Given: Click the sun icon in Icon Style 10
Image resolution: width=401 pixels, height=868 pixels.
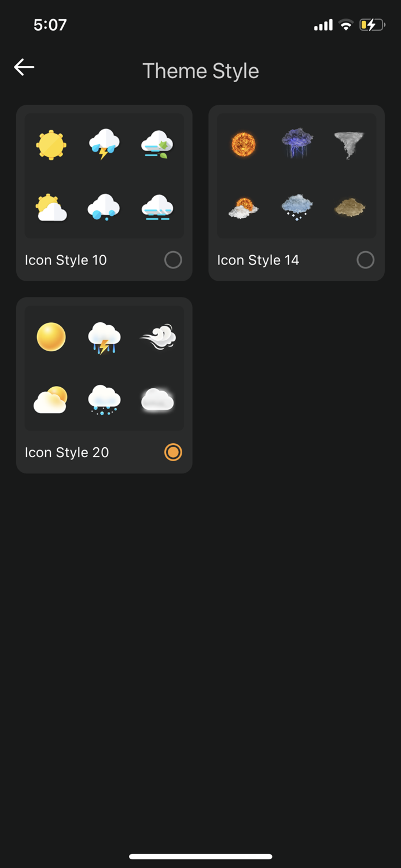Looking at the screenshot, I should click(51, 145).
